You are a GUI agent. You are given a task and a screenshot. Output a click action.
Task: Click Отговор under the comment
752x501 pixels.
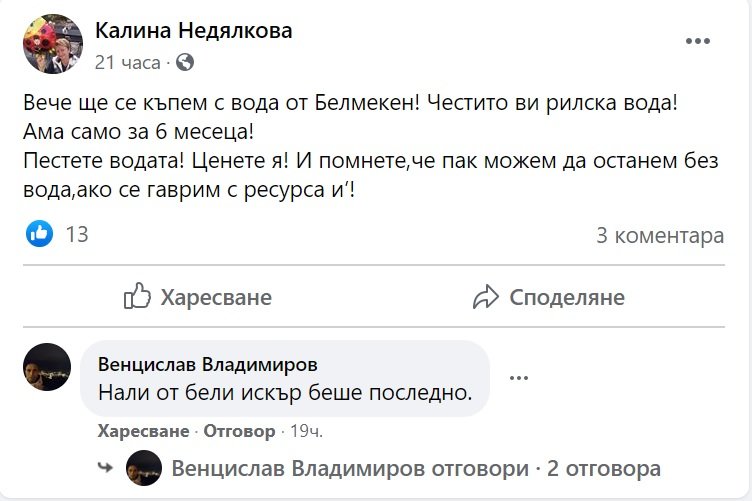pos(239,432)
